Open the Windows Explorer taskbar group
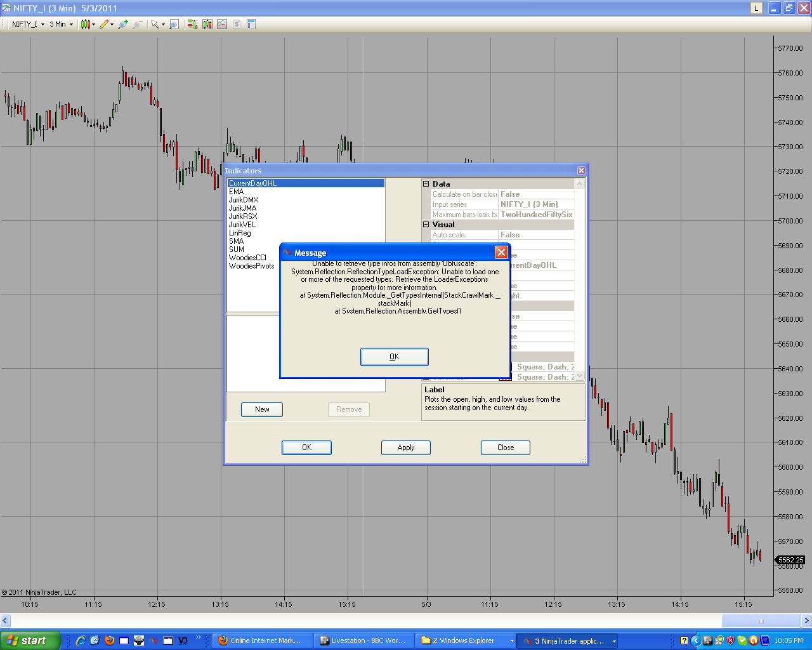Screen dimensions: 812x650 (x=466, y=640)
